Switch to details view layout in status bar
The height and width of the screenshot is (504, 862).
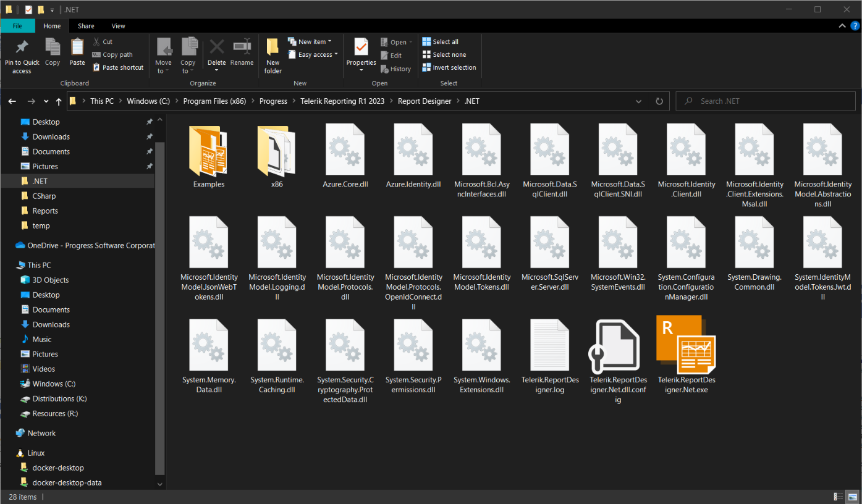point(839,497)
